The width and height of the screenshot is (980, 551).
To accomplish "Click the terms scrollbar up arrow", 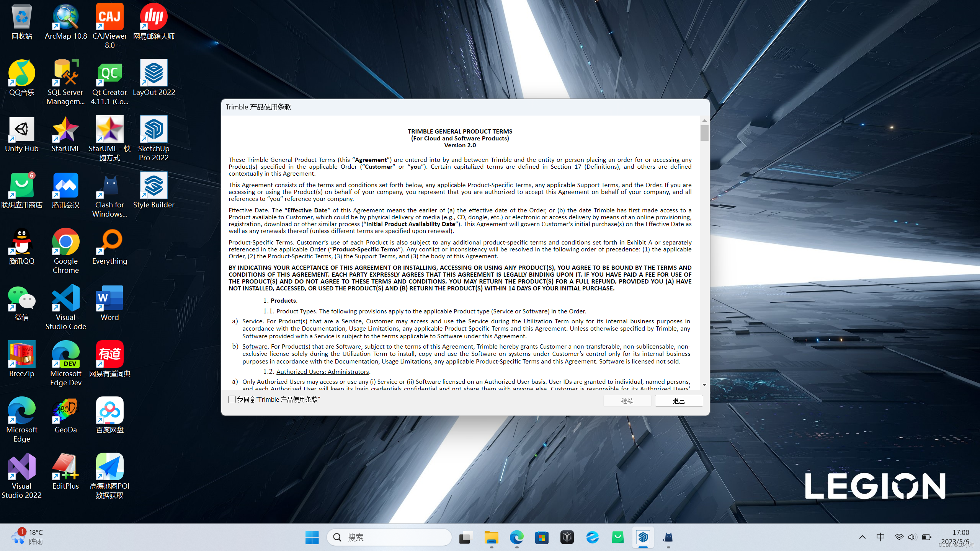I will click(x=704, y=121).
